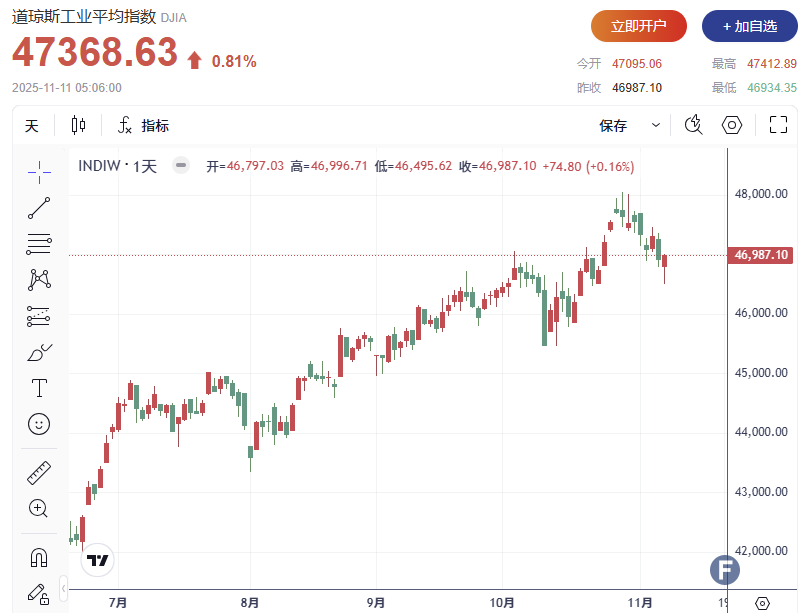Click the 保存 save layout item
The height and width of the screenshot is (613, 807).
[613, 126]
